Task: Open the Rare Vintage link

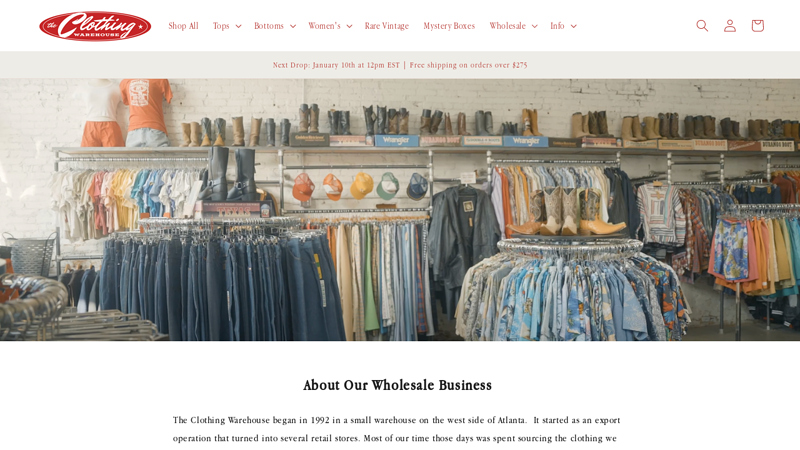Action: (x=387, y=26)
